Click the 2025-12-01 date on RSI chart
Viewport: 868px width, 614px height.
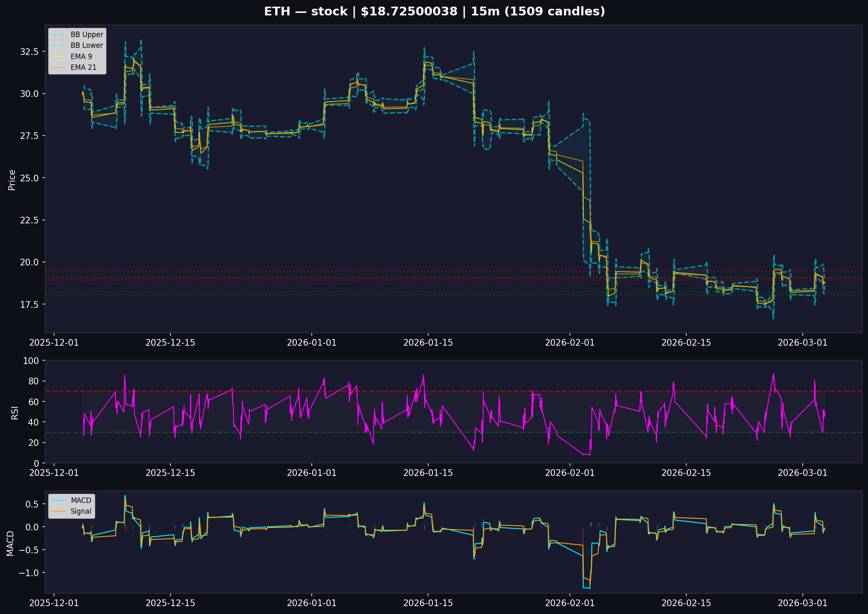[x=54, y=473]
